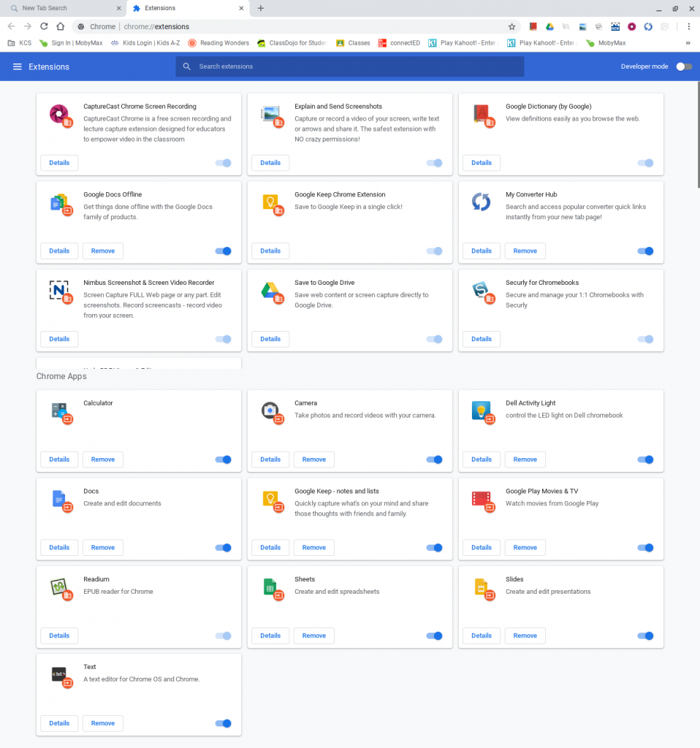Toggle the Docs app switch
The image size is (700, 748).
[x=223, y=548]
